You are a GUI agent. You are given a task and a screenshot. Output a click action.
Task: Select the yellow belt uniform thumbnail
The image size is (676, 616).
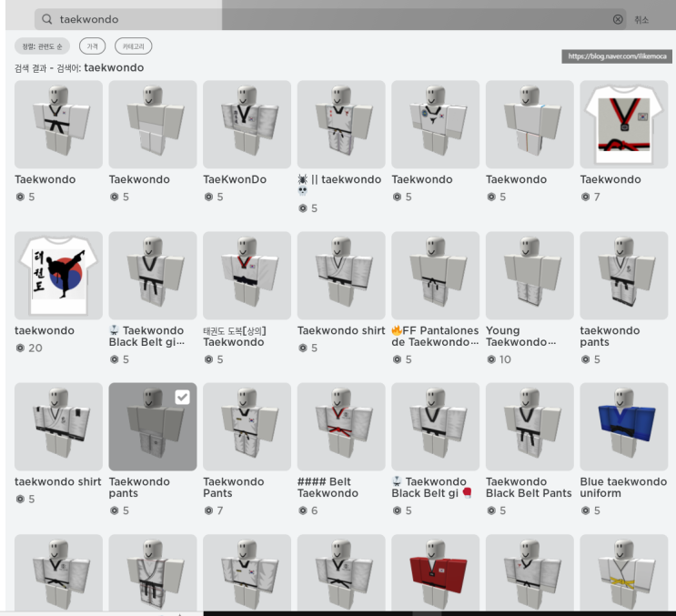point(623,572)
